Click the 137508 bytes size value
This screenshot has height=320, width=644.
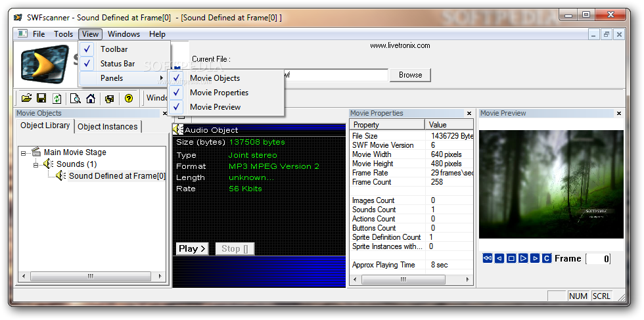pos(257,142)
